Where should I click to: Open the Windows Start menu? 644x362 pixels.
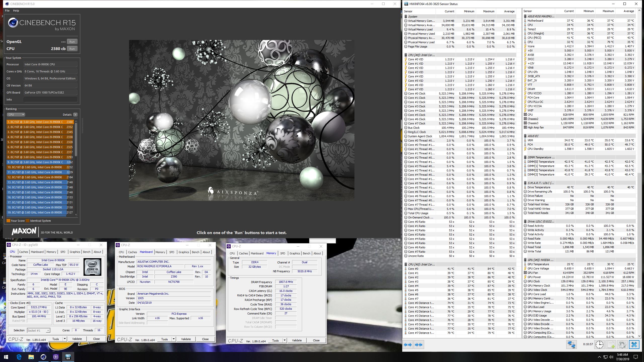pos(6,357)
